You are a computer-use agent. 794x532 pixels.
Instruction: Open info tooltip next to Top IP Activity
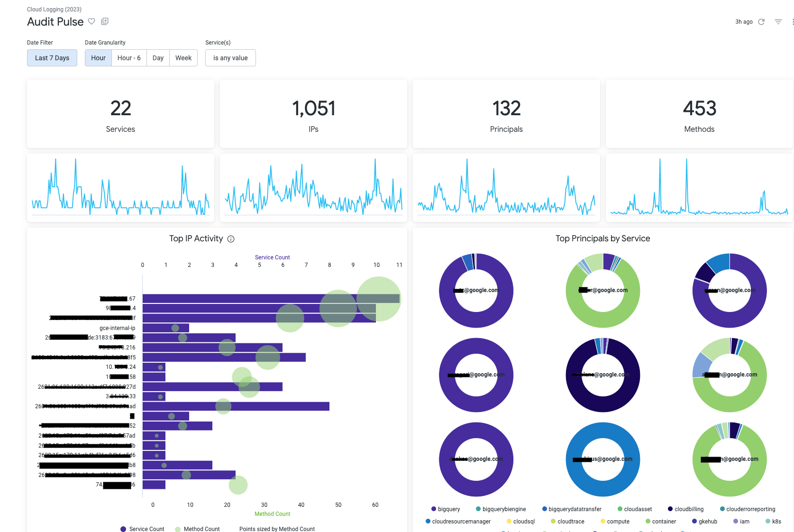point(231,239)
